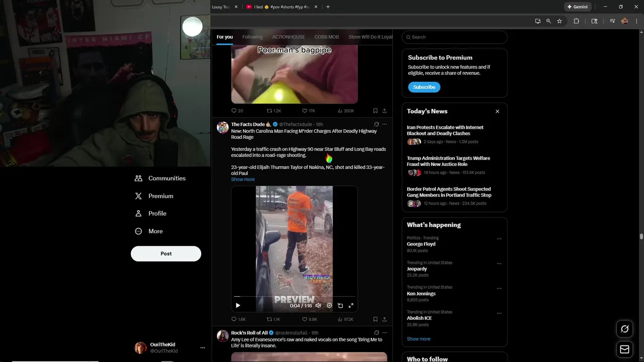Expand post text with Show more
The image size is (644, 362).
click(243, 179)
